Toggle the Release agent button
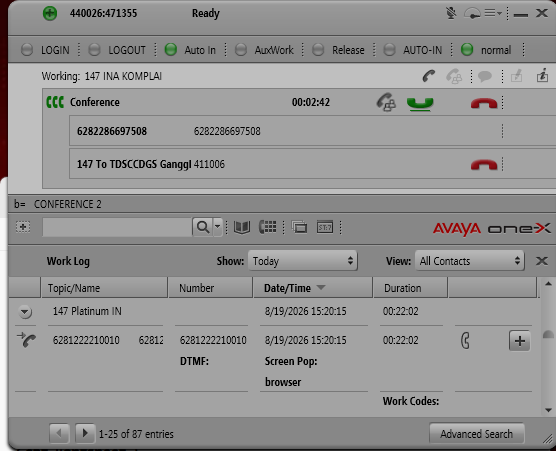556x451 pixels. point(338,50)
